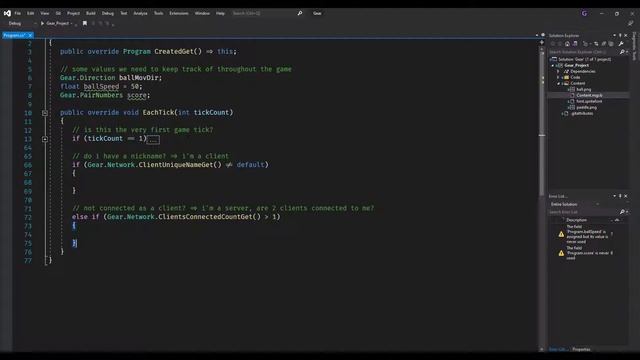640x360 pixels.
Task: Select the ballSpeed never used warning
Action: [x=587, y=234]
